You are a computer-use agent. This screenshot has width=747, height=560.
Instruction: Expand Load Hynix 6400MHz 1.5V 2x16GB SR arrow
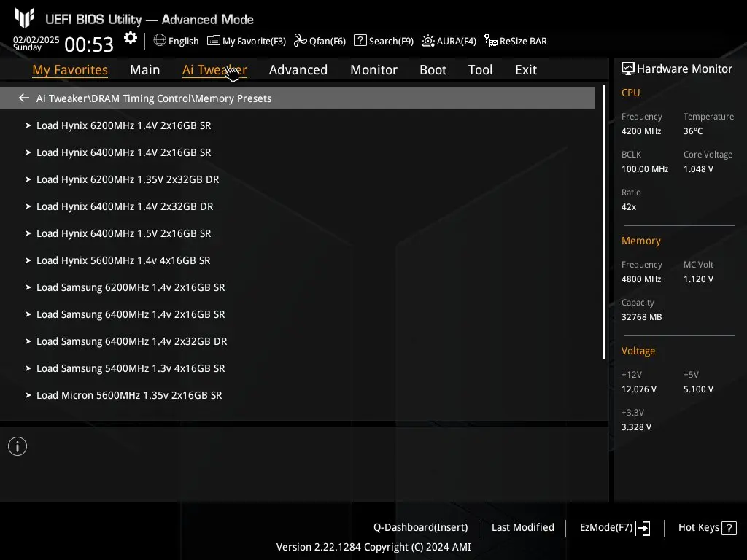(28, 233)
